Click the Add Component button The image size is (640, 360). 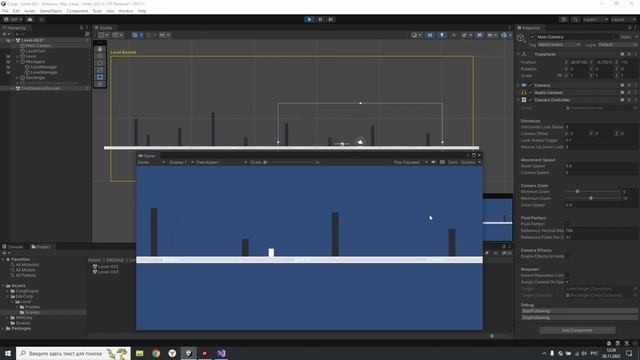click(x=577, y=330)
